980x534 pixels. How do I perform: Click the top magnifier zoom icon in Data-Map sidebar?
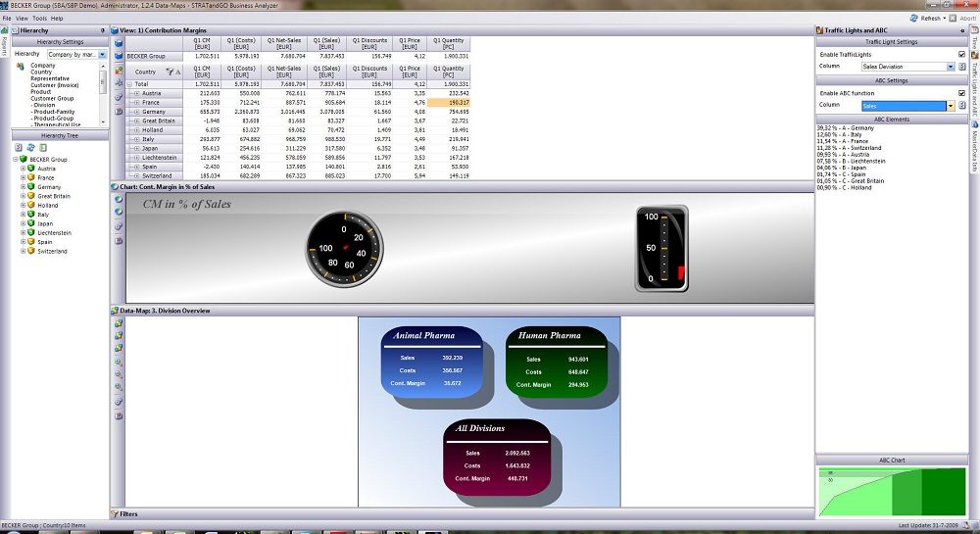(119, 362)
